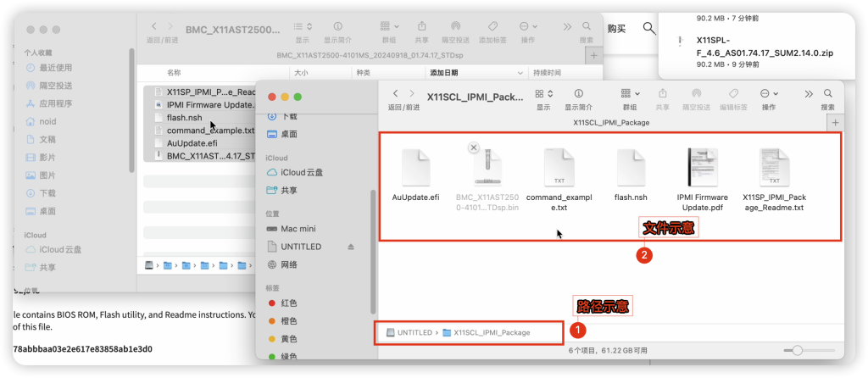Select the red tag in sidebar
The image size is (868, 378).
(x=282, y=303)
